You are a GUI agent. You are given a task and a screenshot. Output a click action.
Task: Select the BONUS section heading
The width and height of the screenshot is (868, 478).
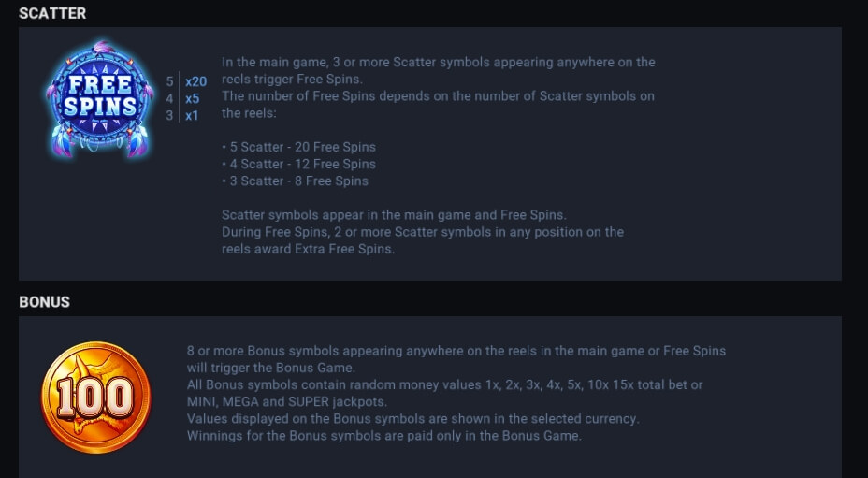pos(44,303)
